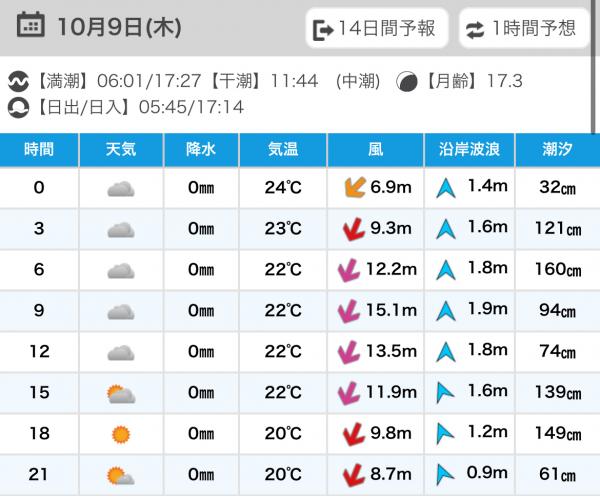Click the calendar icon beside 10月9日
The image size is (600, 498).
(31, 27)
